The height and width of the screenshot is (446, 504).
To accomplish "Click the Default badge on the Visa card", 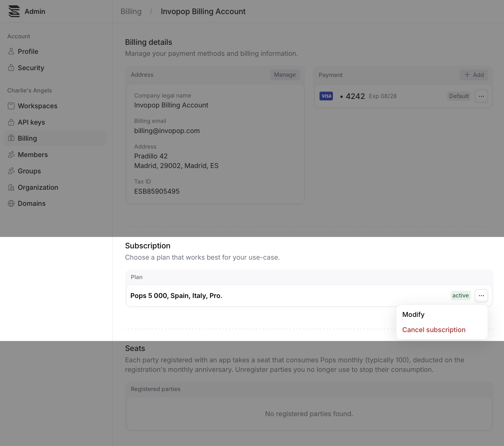I will click(459, 96).
